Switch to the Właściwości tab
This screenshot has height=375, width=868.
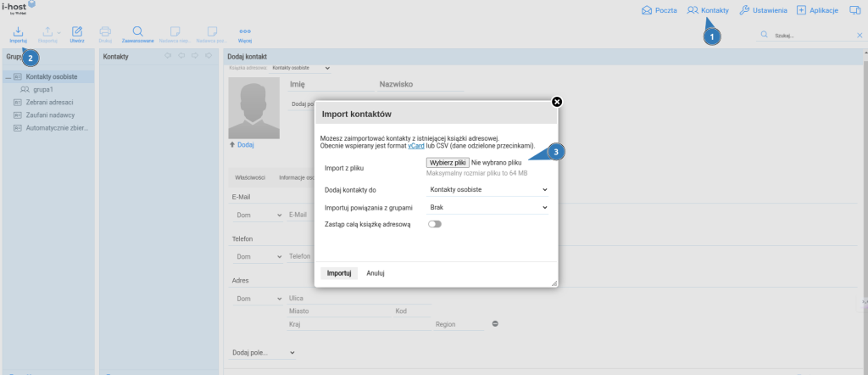point(250,178)
